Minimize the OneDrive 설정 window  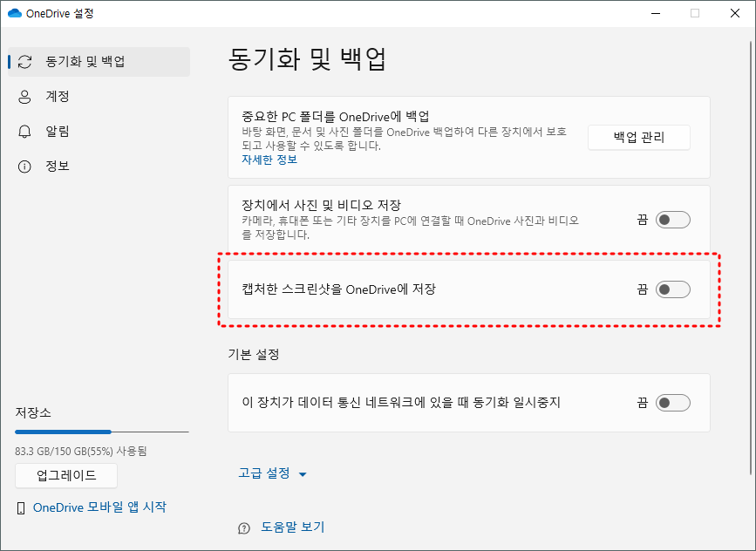[x=656, y=13]
